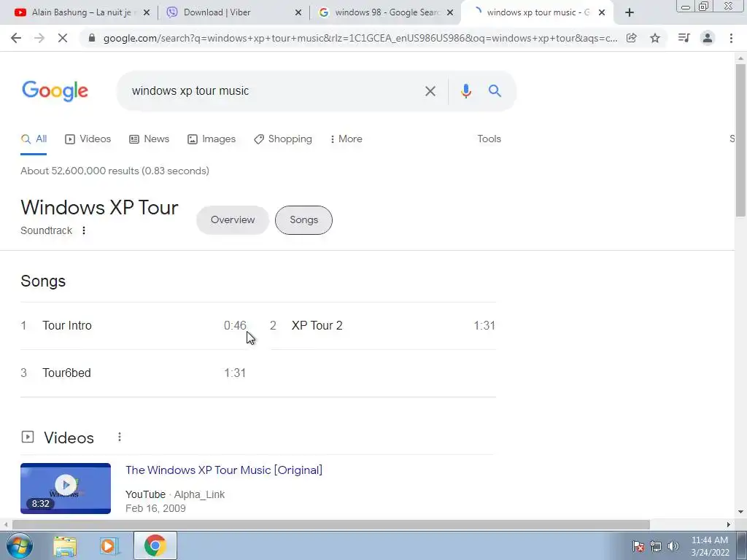Launch Windows Media Player from taskbar
Viewport: 747px width, 560px height.
click(109, 546)
